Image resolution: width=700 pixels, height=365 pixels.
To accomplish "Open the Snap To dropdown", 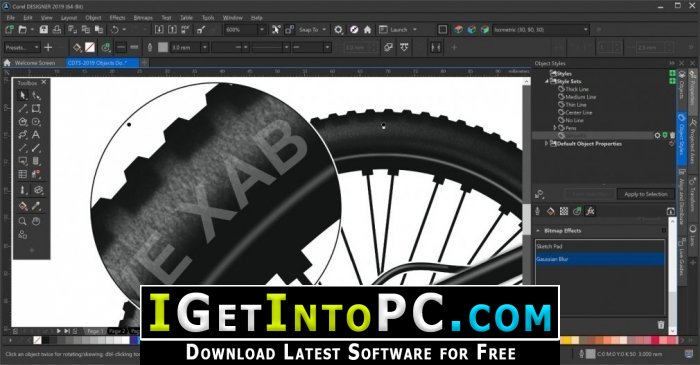I will click(324, 30).
